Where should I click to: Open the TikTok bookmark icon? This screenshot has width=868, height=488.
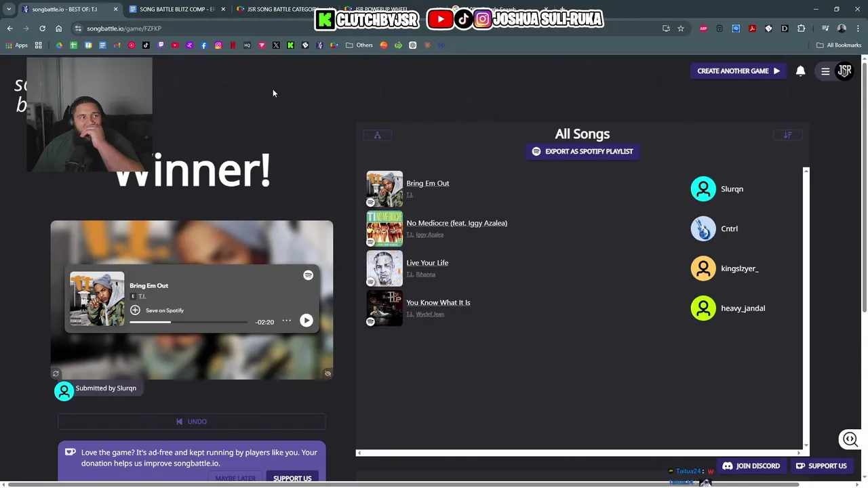[146, 45]
